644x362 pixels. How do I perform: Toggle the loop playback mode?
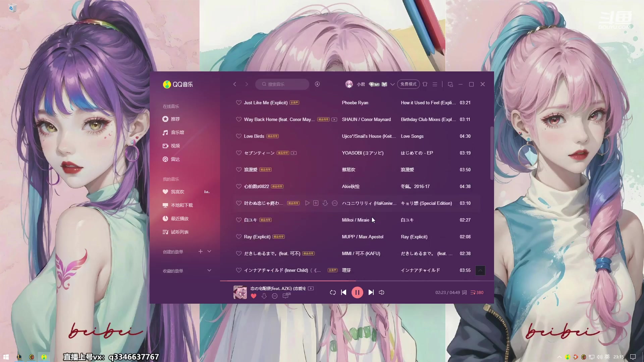click(333, 293)
